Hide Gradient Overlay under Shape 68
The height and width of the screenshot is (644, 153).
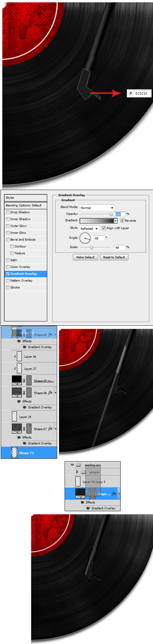pos(24,407)
